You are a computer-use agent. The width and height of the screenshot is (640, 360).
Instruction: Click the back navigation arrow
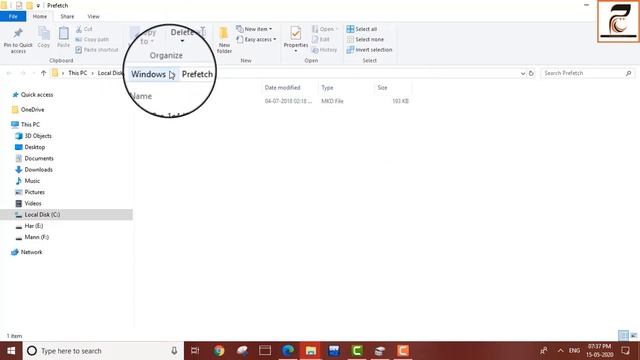click(x=9, y=73)
